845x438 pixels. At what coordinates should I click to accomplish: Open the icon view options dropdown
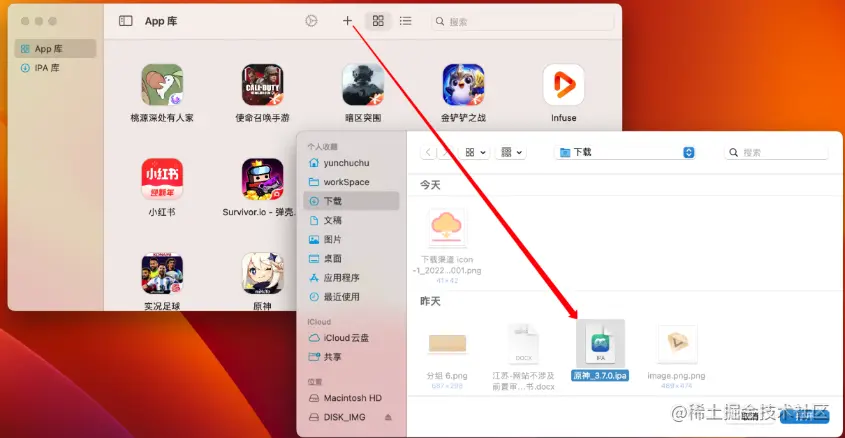coord(475,152)
